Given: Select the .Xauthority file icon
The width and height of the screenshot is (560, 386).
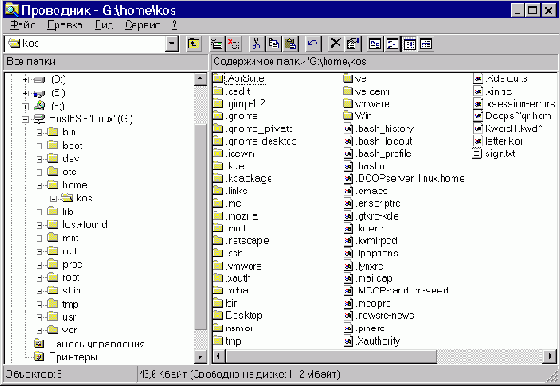Looking at the screenshot, I should pyautogui.click(x=348, y=341).
